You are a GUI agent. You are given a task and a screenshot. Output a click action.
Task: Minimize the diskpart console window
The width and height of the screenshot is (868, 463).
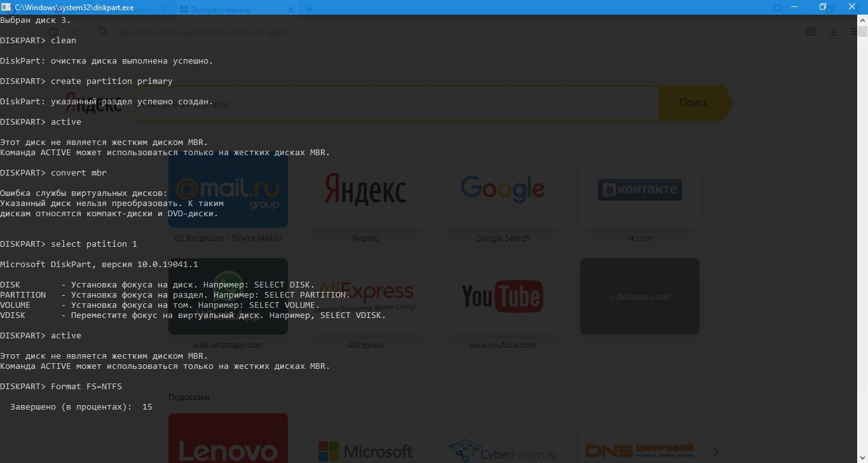click(795, 7)
